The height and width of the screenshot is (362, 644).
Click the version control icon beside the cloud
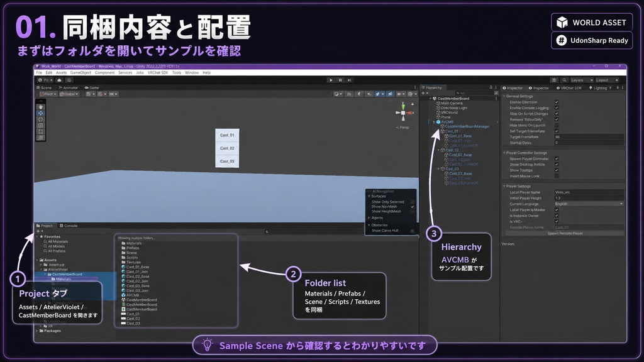coord(69,80)
